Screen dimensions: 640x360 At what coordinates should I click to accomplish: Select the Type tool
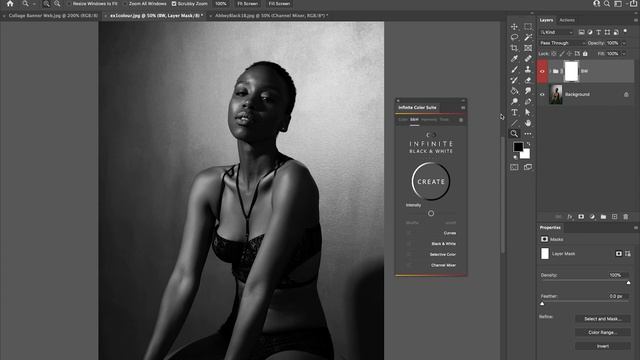click(x=514, y=112)
